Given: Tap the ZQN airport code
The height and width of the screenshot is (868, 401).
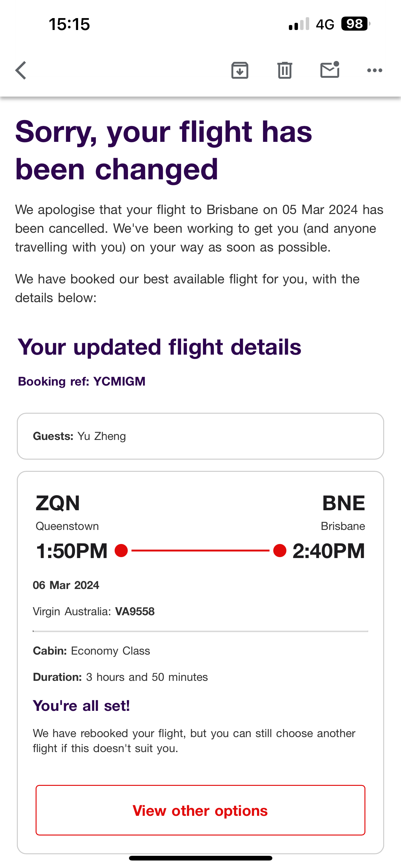Looking at the screenshot, I should coord(57,503).
